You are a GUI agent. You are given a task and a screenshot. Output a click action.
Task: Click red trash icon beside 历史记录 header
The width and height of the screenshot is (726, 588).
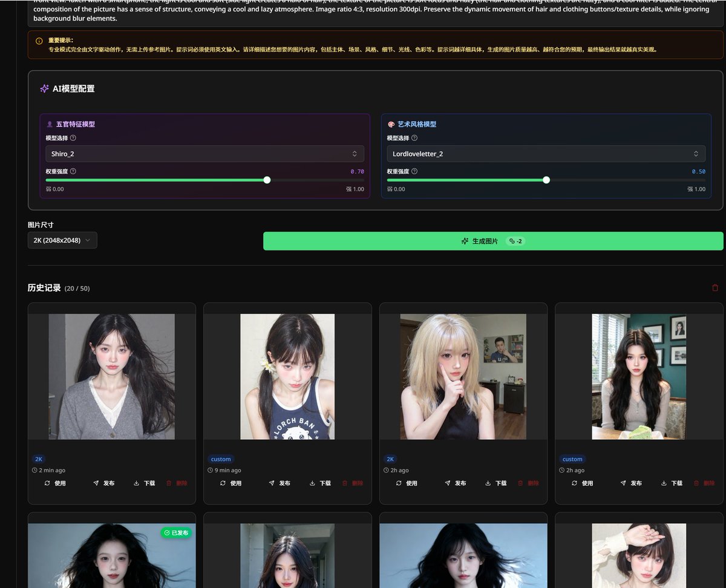click(x=715, y=288)
